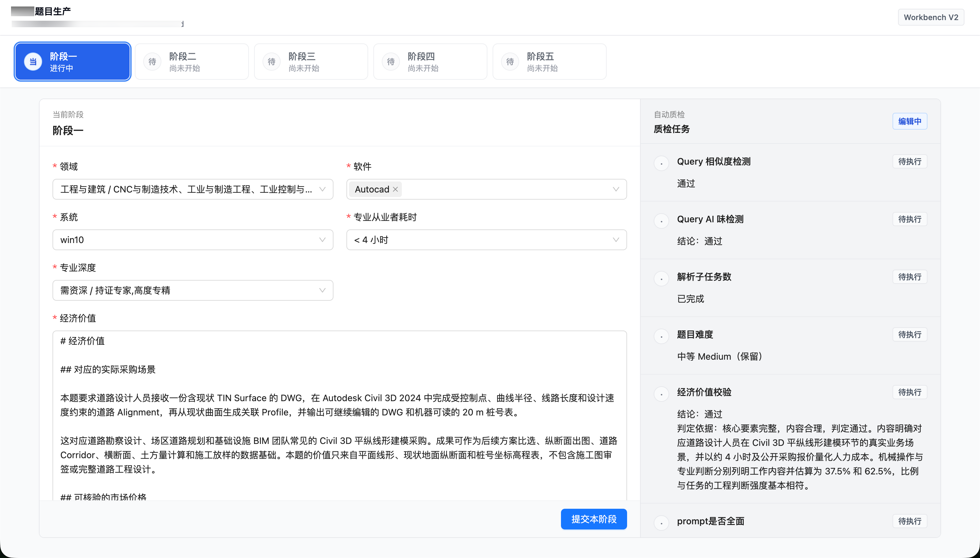The height and width of the screenshot is (558, 980).
Task: Click the status circle beside prompt是否全面
Action: tap(661, 523)
